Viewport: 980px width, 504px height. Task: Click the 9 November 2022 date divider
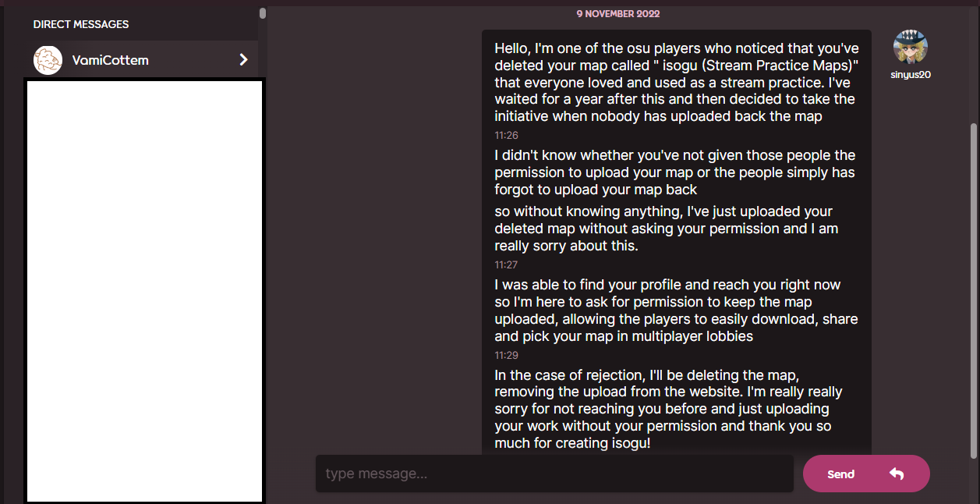click(618, 14)
